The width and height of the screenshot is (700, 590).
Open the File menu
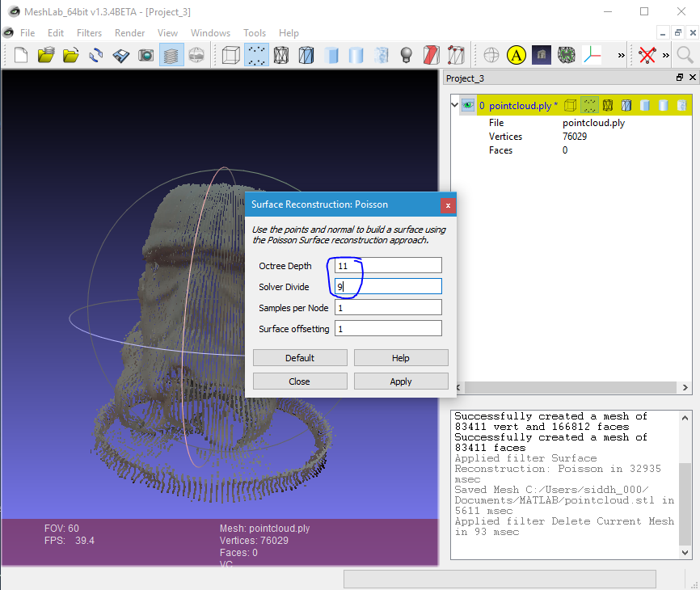coord(27,33)
